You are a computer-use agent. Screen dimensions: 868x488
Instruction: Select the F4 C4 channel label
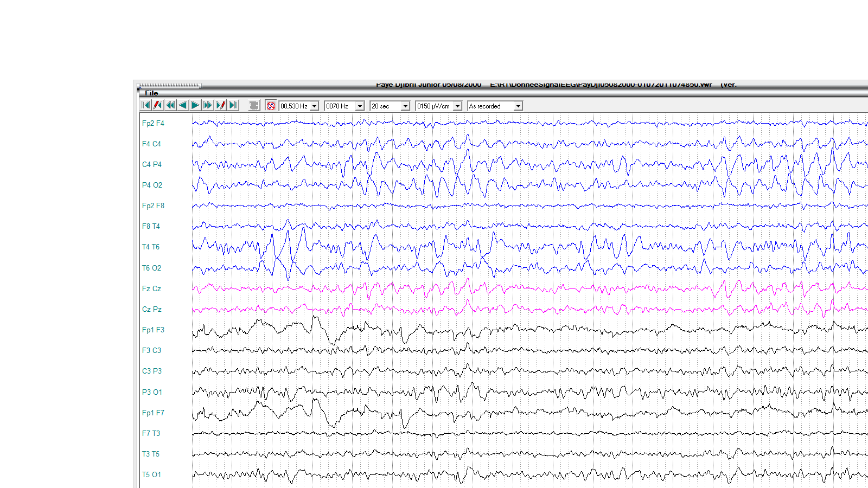151,144
